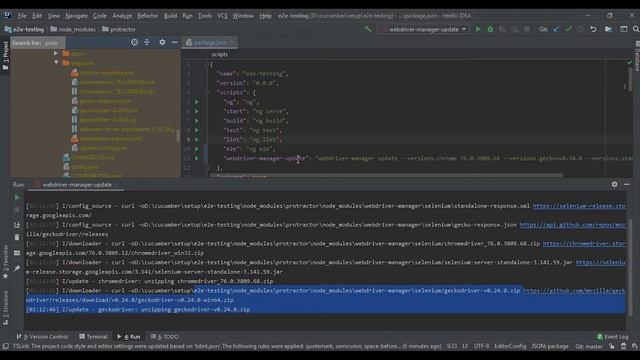Click the editor horizontal scrollbar

point(386,176)
